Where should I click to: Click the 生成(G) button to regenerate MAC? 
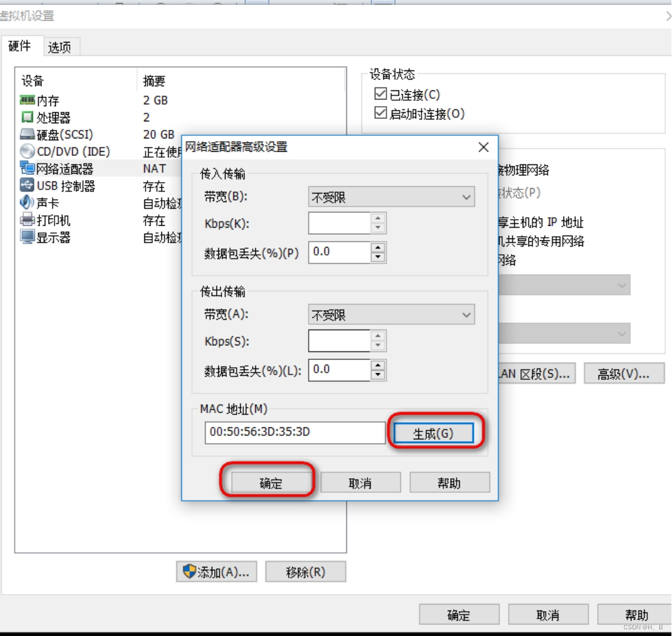[434, 433]
